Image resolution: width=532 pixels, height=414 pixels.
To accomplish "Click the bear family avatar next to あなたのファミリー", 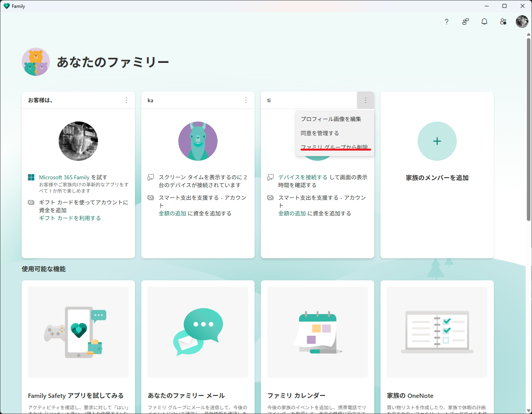I will 36,62.
